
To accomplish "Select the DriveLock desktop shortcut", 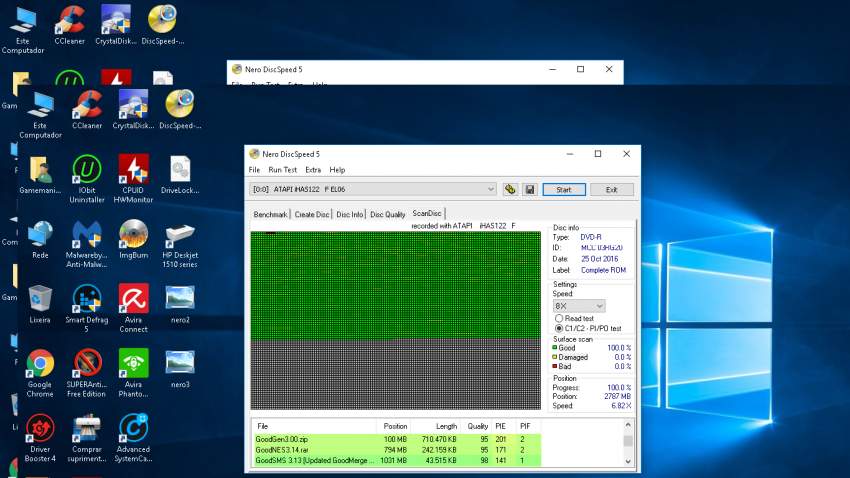I will pos(180,175).
